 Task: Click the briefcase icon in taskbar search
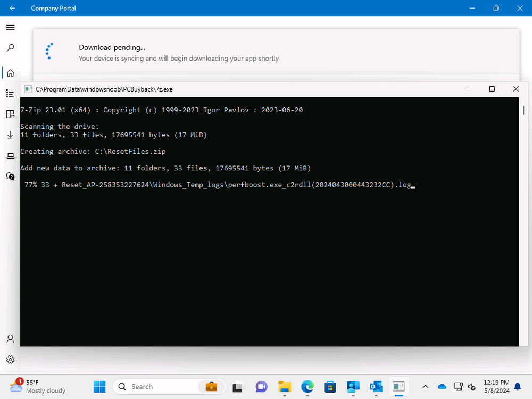click(x=211, y=386)
